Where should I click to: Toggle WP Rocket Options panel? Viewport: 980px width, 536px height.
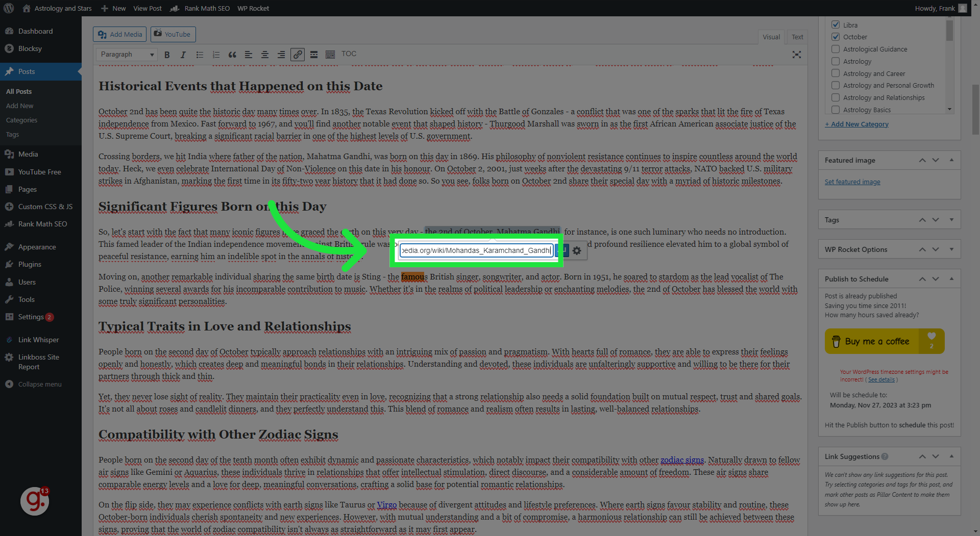951,249
